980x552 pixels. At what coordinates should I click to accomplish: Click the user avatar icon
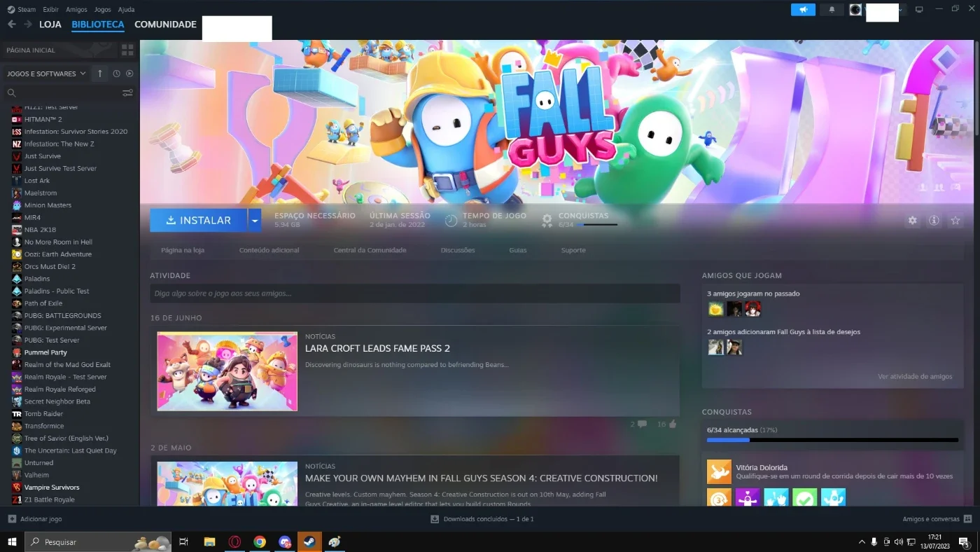(855, 10)
